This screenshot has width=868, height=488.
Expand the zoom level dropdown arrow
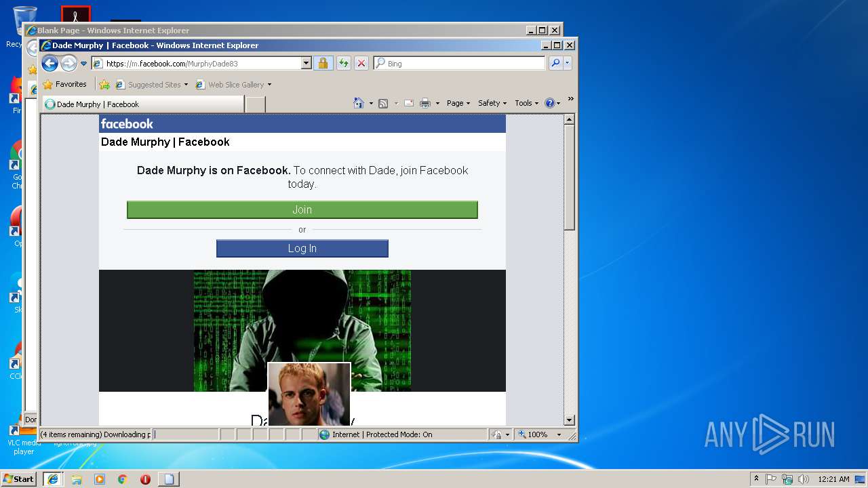[x=559, y=434]
